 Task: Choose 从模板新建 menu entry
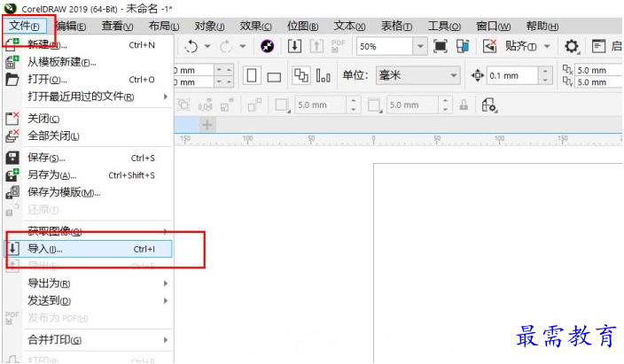89,62
